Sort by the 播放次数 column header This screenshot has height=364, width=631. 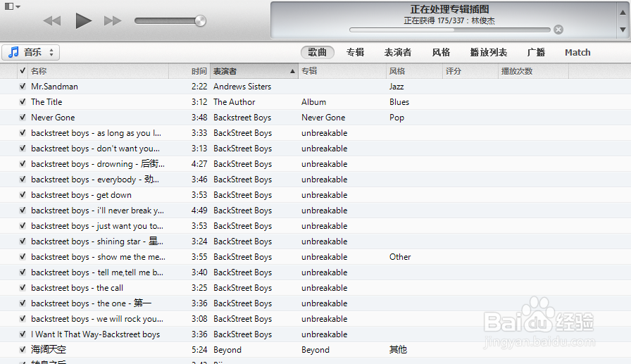[533, 71]
